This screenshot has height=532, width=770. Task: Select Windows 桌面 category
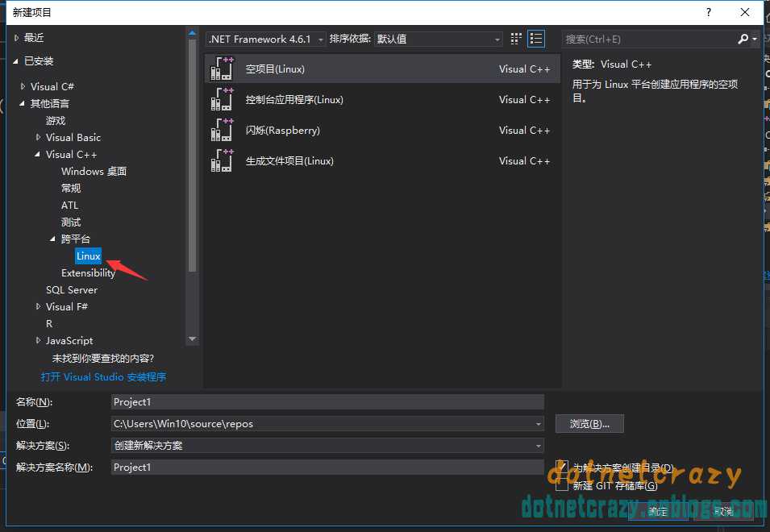(x=94, y=171)
